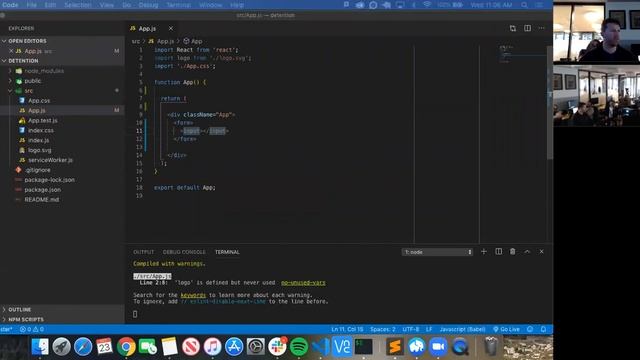The image size is (640, 360).
Task: Open the File menu
Action: (31, 5)
